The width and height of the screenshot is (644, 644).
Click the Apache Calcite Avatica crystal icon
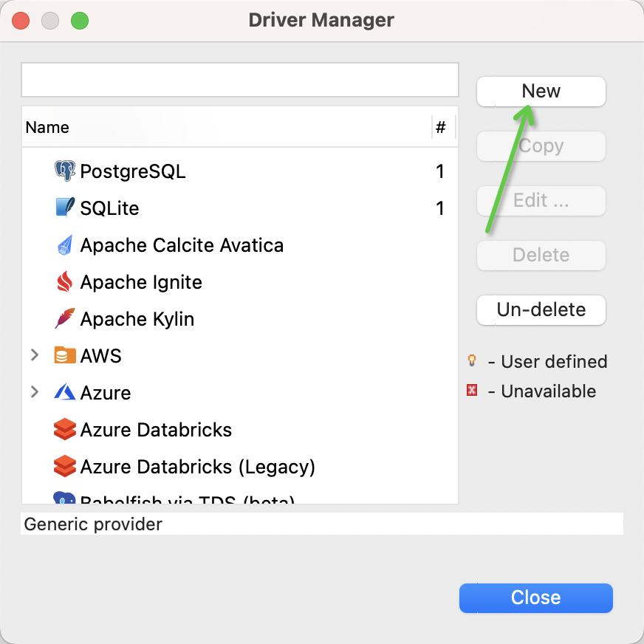(65, 244)
